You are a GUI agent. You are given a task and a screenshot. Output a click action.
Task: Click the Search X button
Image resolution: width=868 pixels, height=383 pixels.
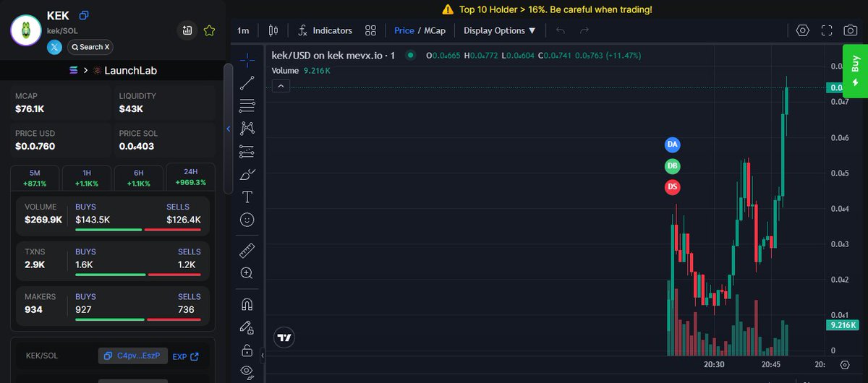(90, 47)
